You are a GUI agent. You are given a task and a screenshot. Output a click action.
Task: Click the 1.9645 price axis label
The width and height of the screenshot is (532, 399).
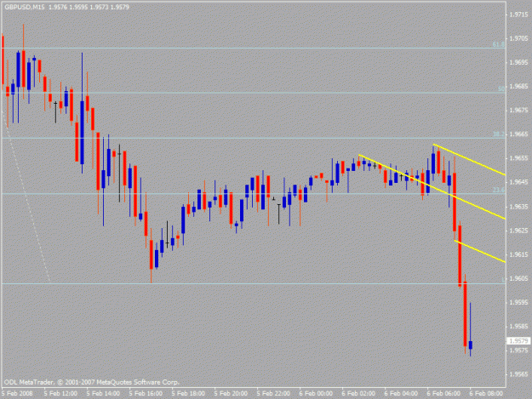(518, 182)
